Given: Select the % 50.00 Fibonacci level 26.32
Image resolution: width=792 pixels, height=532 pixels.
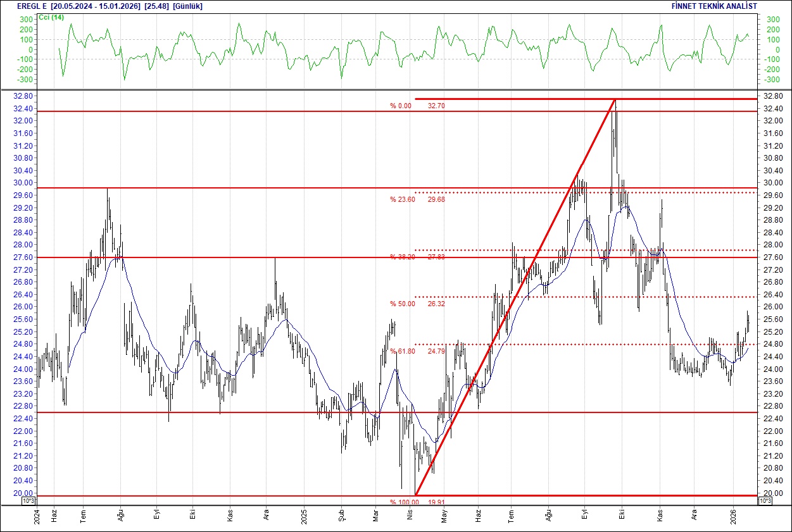Looking at the screenshot, I should (415, 304).
